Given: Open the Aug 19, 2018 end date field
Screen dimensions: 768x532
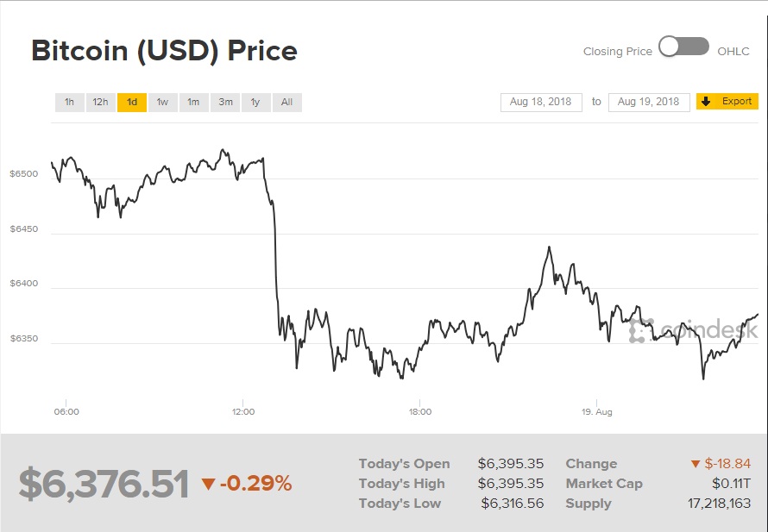Looking at the screenshot, I should [x=649, y=103].
